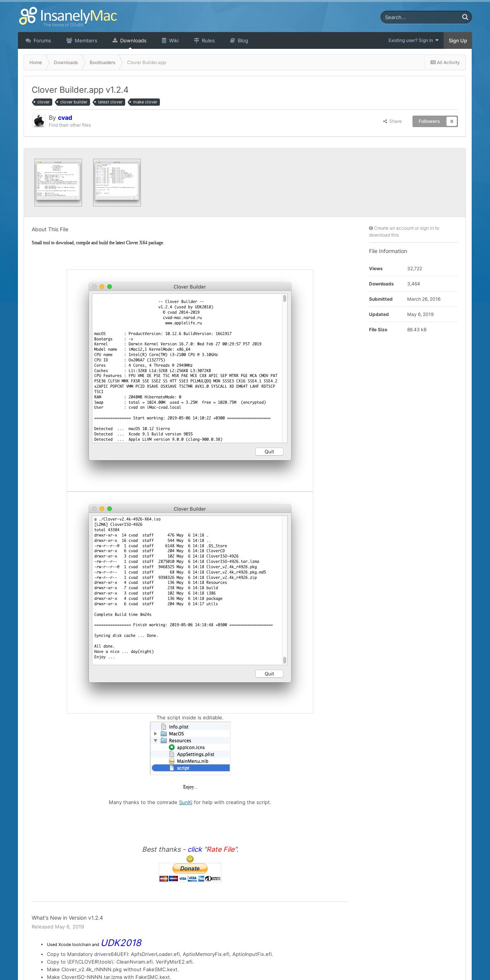The height and width of the screenshot is (980, 490).
Task: Click the Share icon
Action: [x=385, y=121]
